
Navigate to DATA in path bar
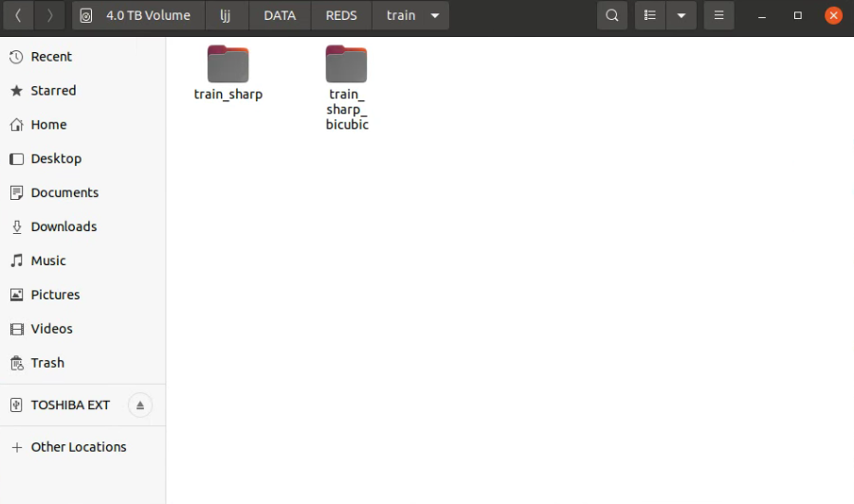coord(280,15)
